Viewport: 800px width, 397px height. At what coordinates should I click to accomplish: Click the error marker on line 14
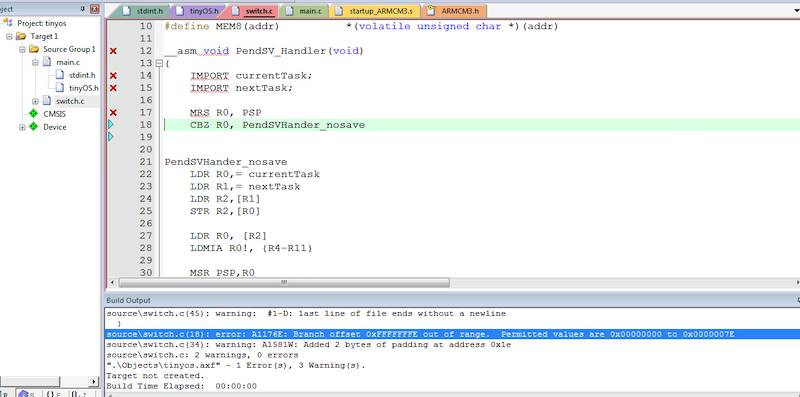click(113, 76)
